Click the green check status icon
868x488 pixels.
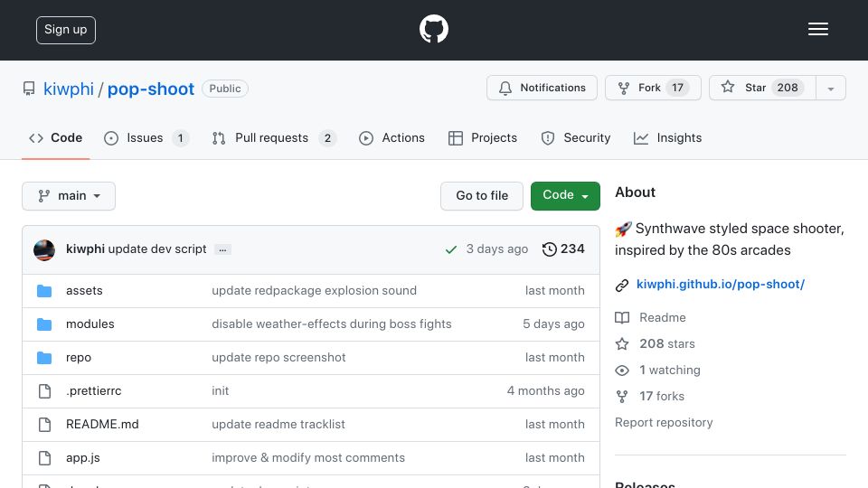pyautogui.click(x=451, y=249)
